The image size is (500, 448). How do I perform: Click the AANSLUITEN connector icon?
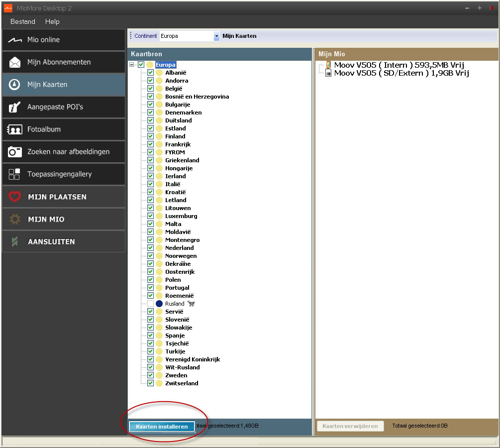point(14,241)
